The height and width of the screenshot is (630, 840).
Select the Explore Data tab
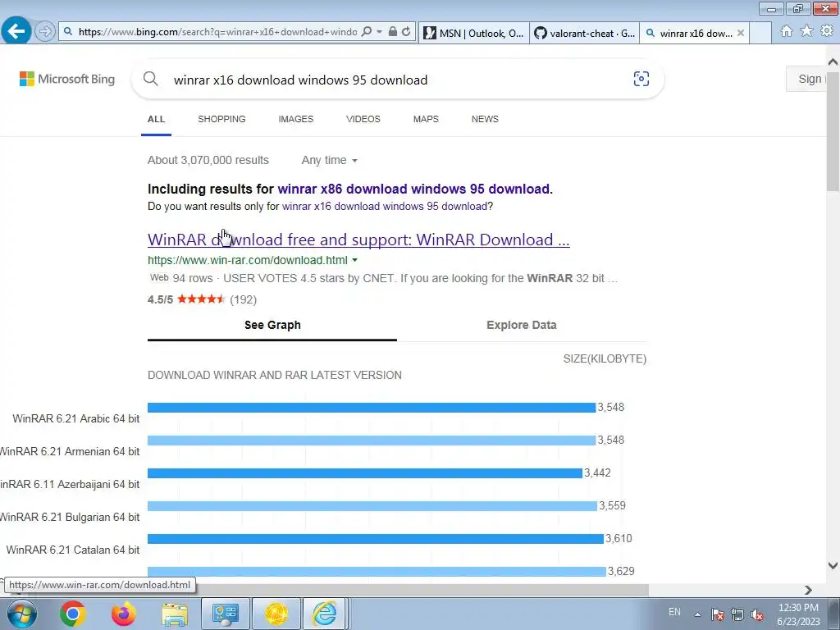[x=521, y=325]
